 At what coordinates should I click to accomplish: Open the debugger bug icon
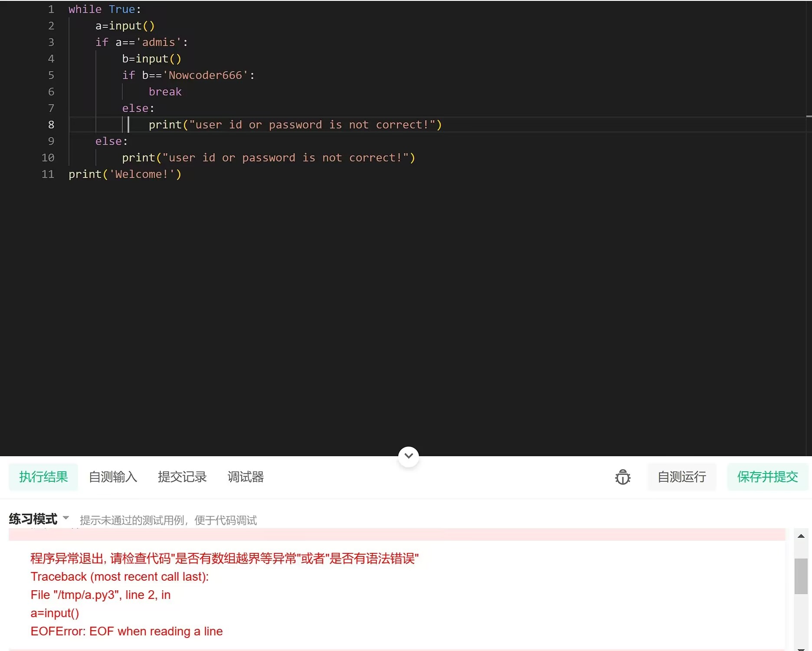click(x=622, y=477)
